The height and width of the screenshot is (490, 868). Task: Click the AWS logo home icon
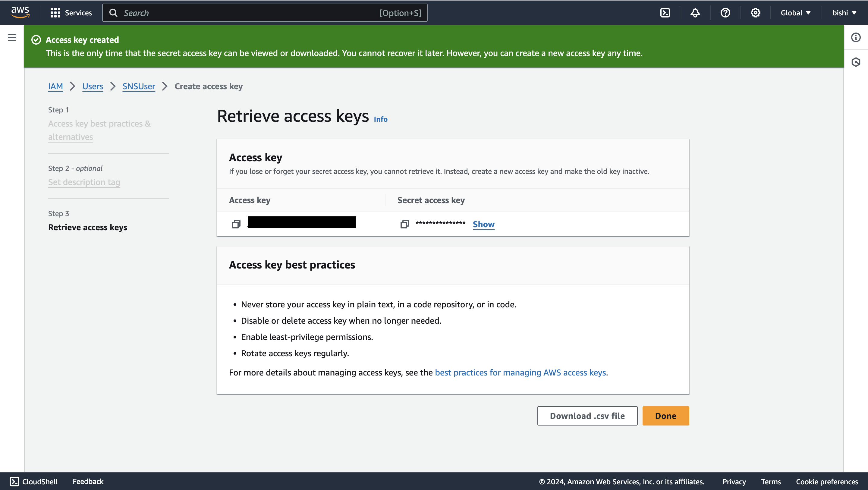pyautogui.click(x=20, y=12)
